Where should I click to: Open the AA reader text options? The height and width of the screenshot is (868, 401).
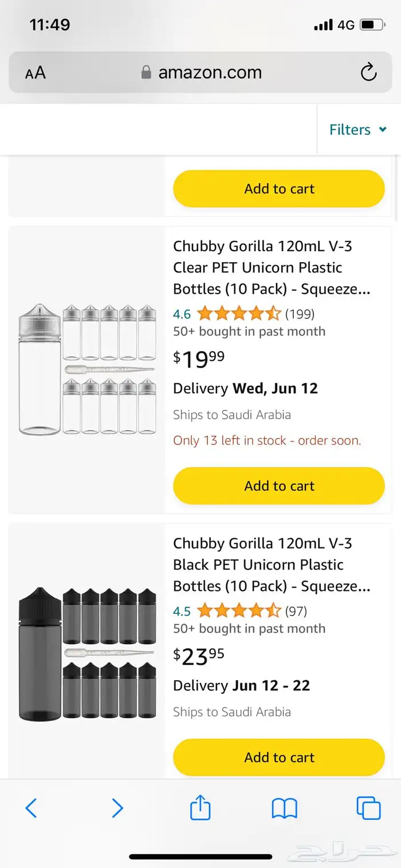point(36,73)
